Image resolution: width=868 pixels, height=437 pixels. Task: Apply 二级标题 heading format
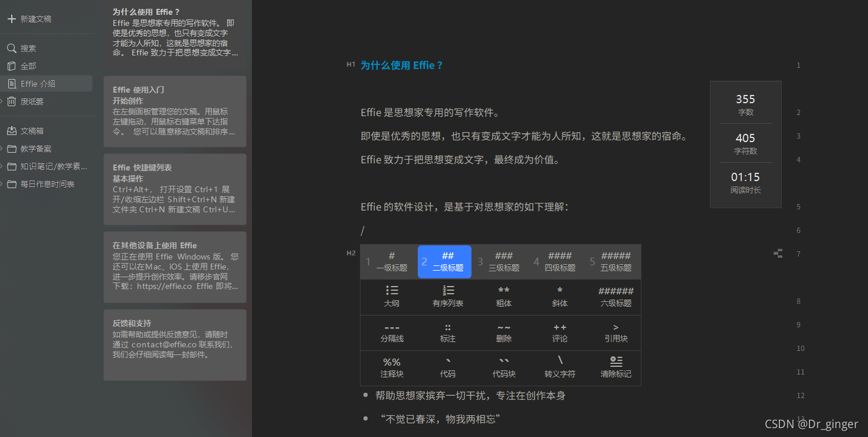[x=444, y=262]
